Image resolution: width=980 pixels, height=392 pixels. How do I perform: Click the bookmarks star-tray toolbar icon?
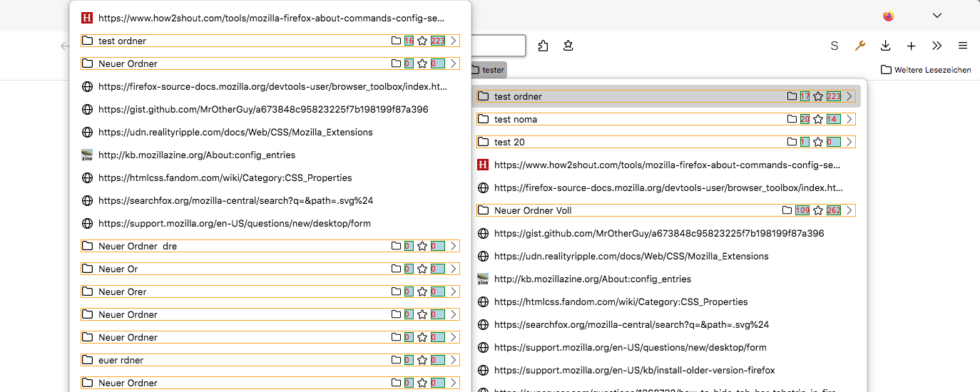[568, 46]
